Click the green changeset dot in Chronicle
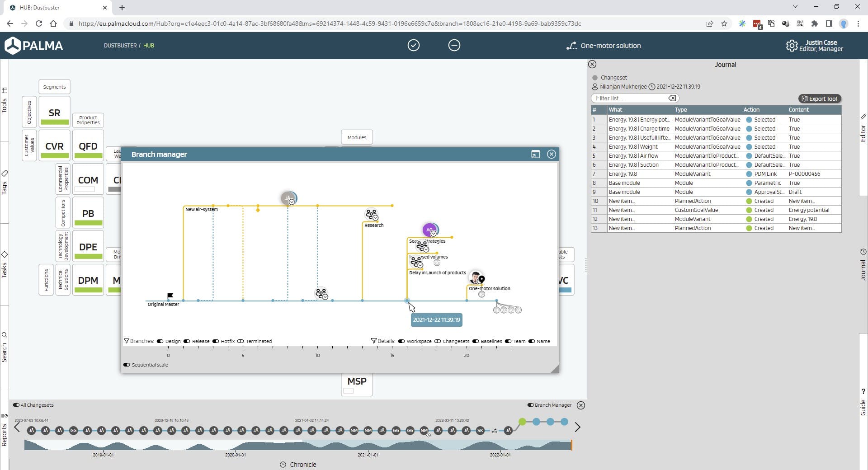Viewport: 868px width, 470px height. pyautogui.click(x=522, y=422)
